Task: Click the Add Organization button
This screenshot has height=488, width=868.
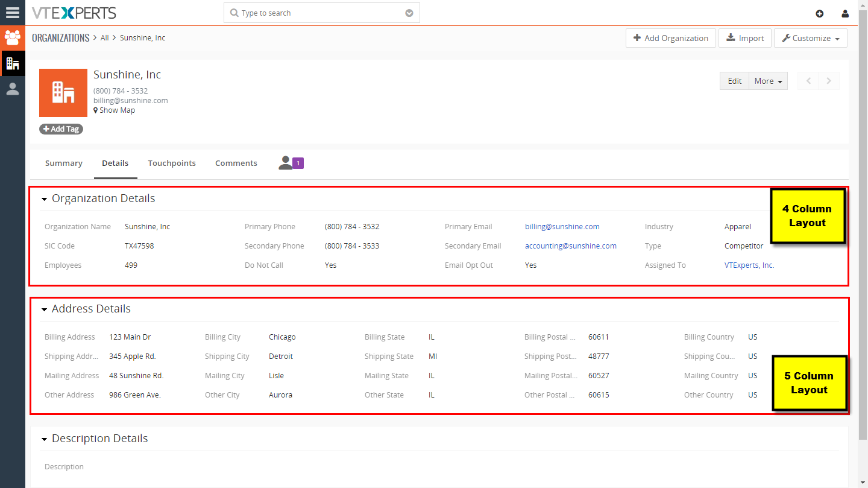Action: pyautogui.click(x=671, y=38)
